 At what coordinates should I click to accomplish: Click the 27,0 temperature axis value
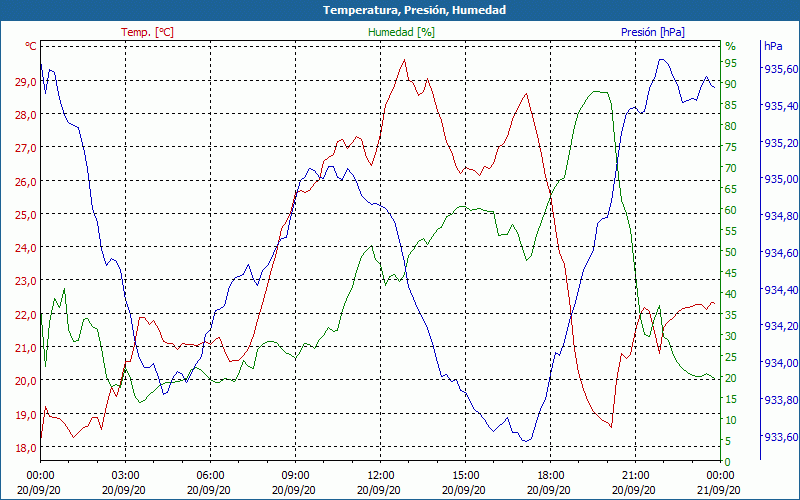[x=26, y=148]
